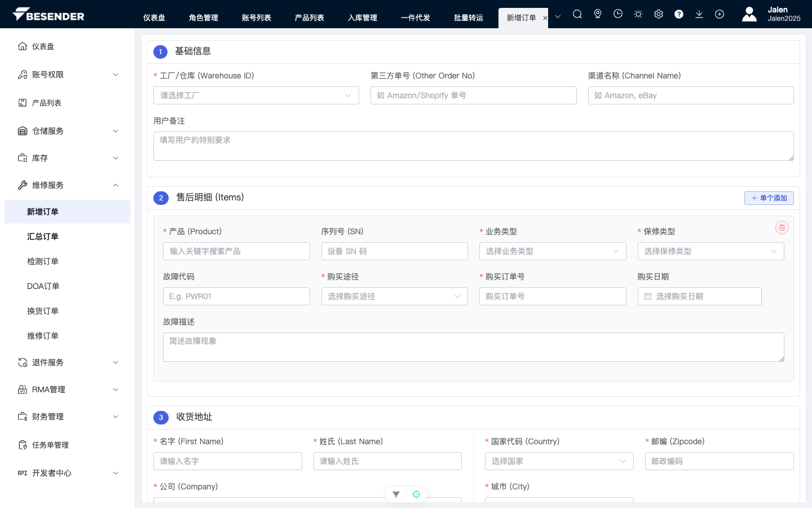Click the 账号权限 sidebar icon
Screen dimensions: 812x508
pos(23,75)
